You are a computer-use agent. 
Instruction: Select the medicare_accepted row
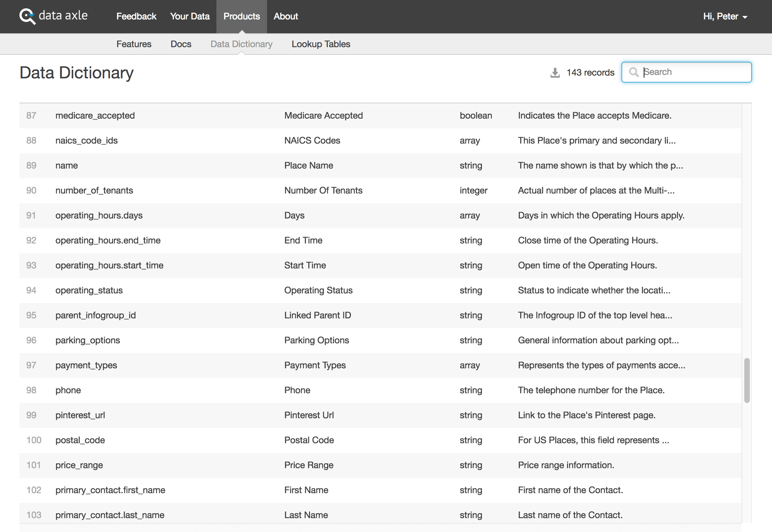(x=95, y=115)
